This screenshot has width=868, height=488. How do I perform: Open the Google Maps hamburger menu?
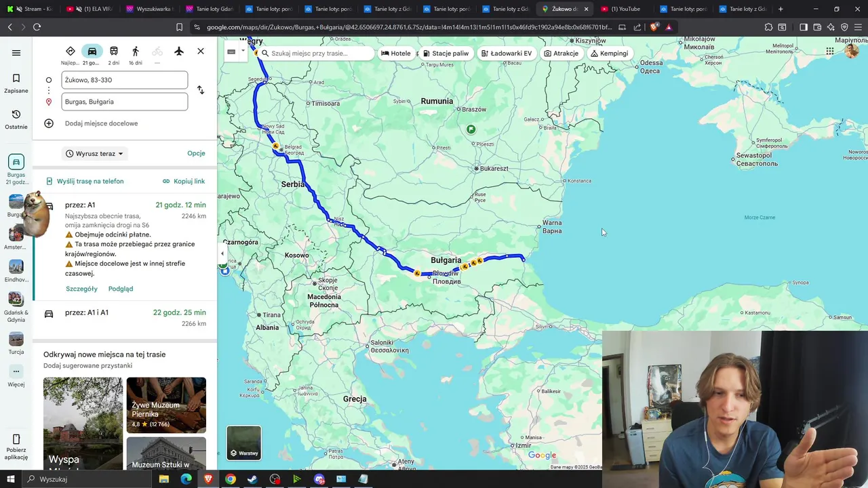pyautogui.click(x=16, y=53)
